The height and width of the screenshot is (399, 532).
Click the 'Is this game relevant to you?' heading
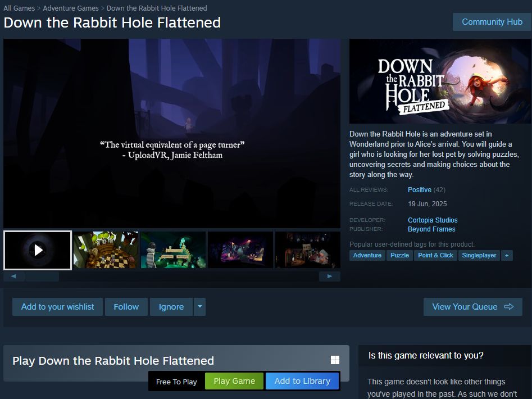tap(426, 356)
